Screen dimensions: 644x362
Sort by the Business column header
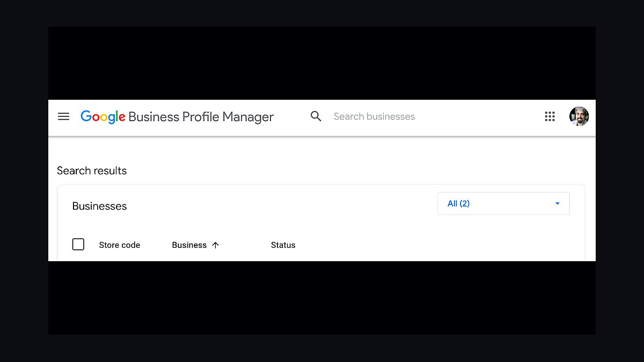189,245
